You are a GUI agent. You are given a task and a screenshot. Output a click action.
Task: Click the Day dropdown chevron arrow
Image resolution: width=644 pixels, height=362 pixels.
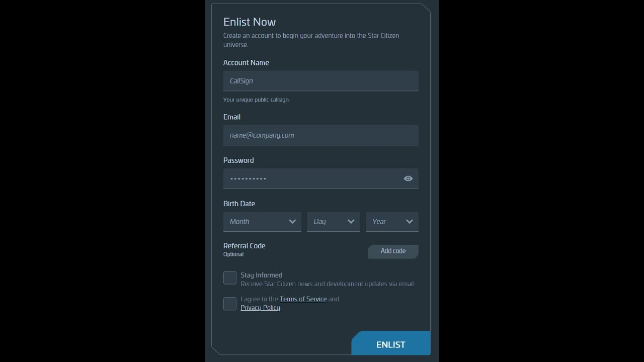point(351,222)
